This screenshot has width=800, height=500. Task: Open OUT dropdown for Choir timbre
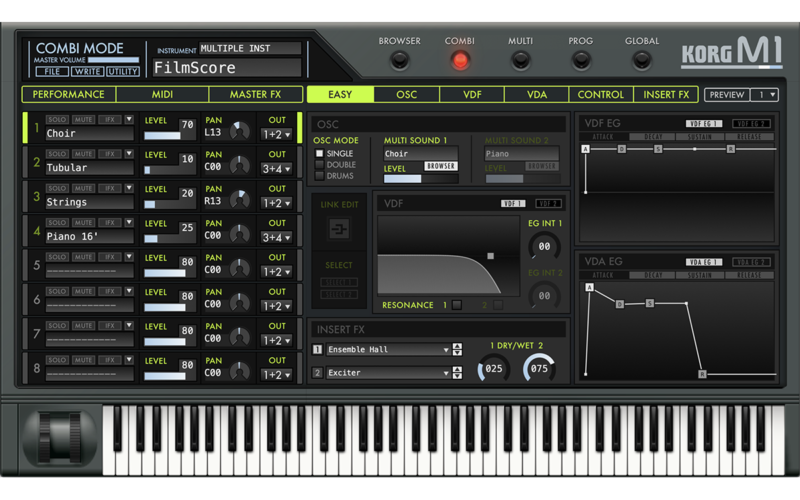[276, 135]
